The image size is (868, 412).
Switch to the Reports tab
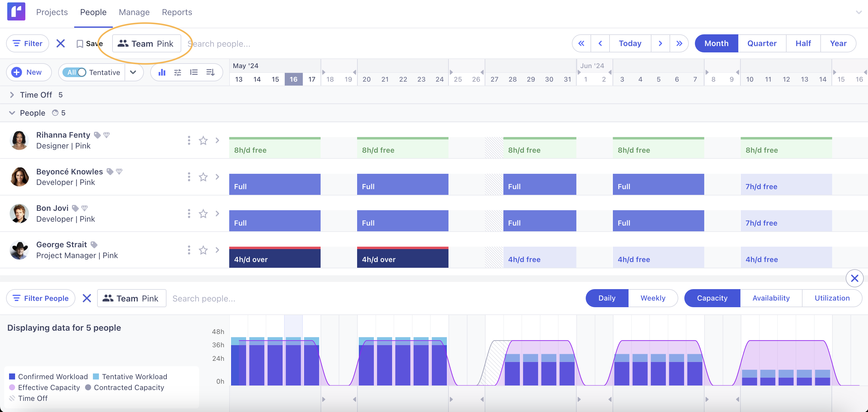click(176, 12)
